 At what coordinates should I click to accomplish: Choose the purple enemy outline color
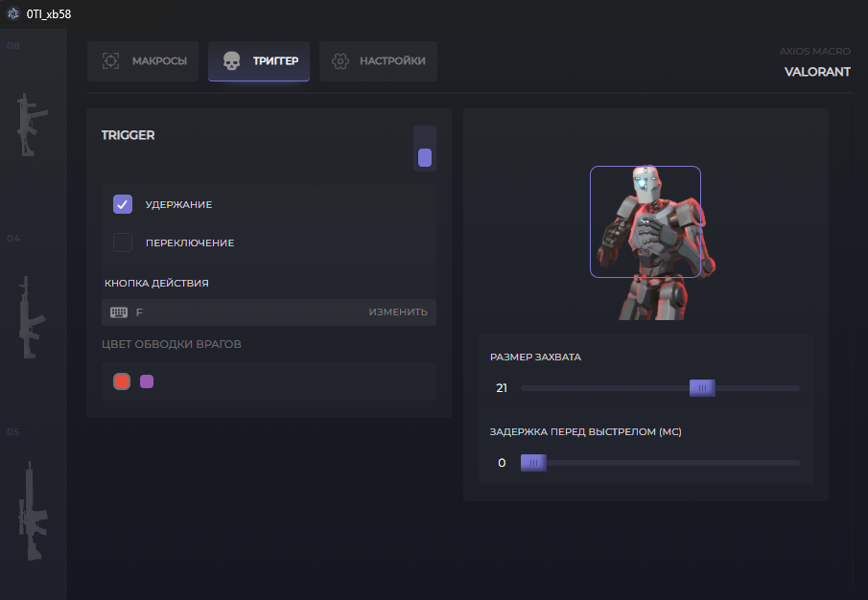coord(147,381)
